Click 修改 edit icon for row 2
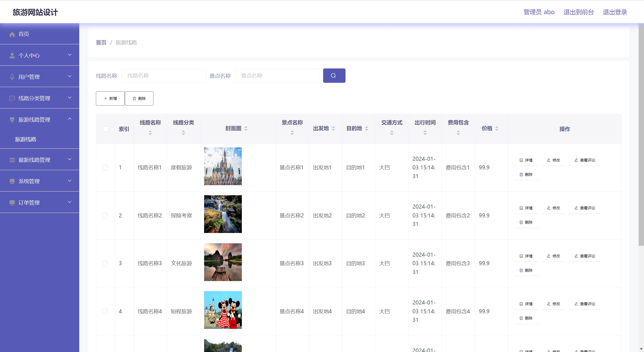The height and width of the screenshot is (352, 644). 549,208
